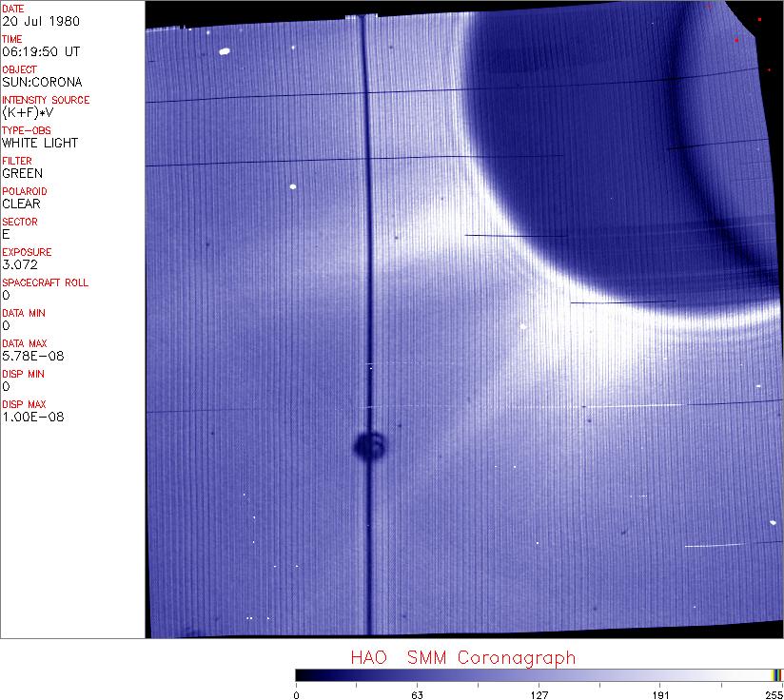Click the GREEN filter value
Screen dimensions: 784x700
[x=23, y=173]
